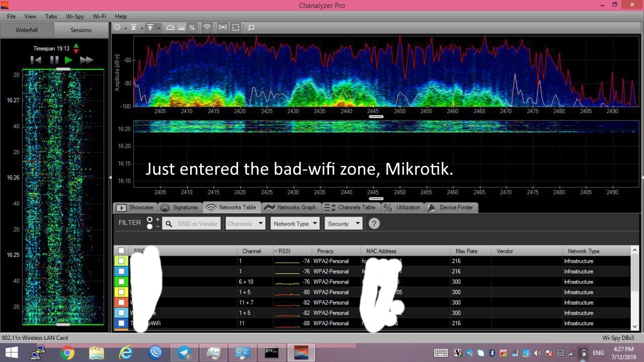Toggle the density gauge view icon
This screenshot has width=644, height=362.
click(x=171, y=28)
